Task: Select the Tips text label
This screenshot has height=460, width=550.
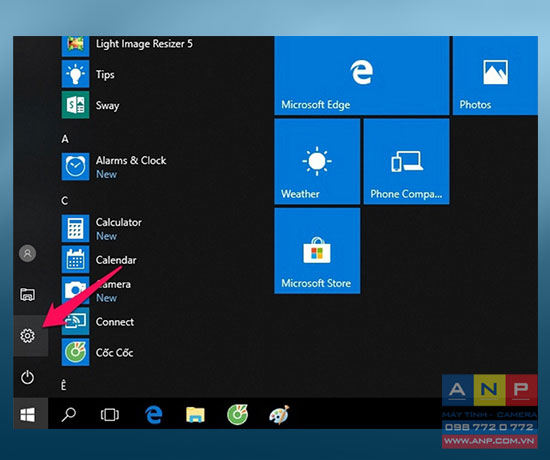Action: [x=105, y=75]
